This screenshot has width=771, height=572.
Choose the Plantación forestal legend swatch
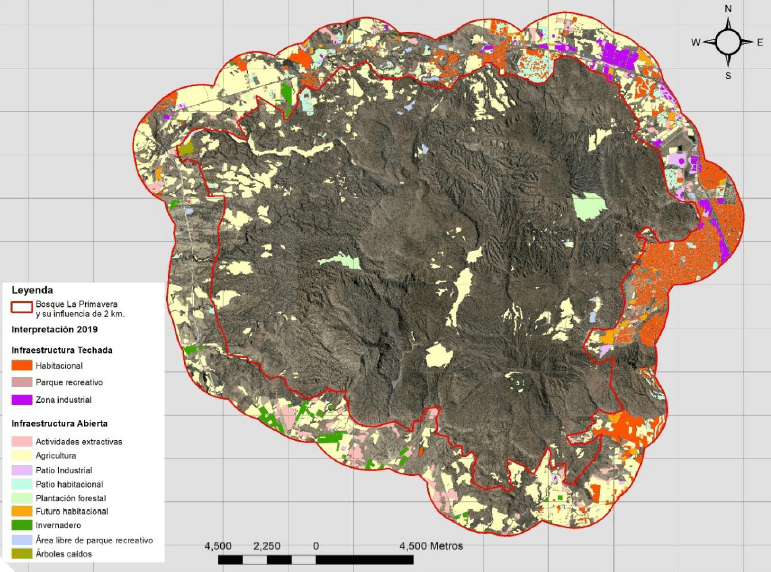pyautogui.click(x=20, y=497)
